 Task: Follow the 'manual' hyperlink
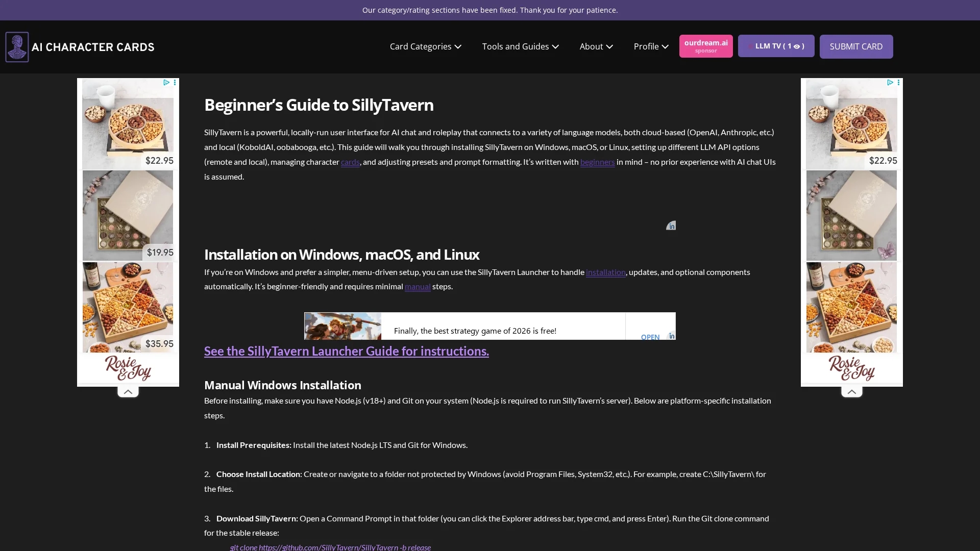point(418,286)
